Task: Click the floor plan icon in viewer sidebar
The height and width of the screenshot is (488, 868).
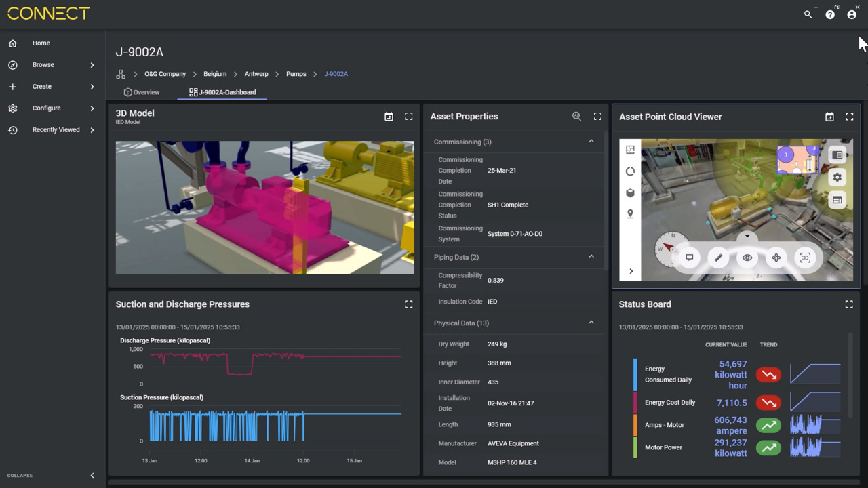Action: [630, 150]
